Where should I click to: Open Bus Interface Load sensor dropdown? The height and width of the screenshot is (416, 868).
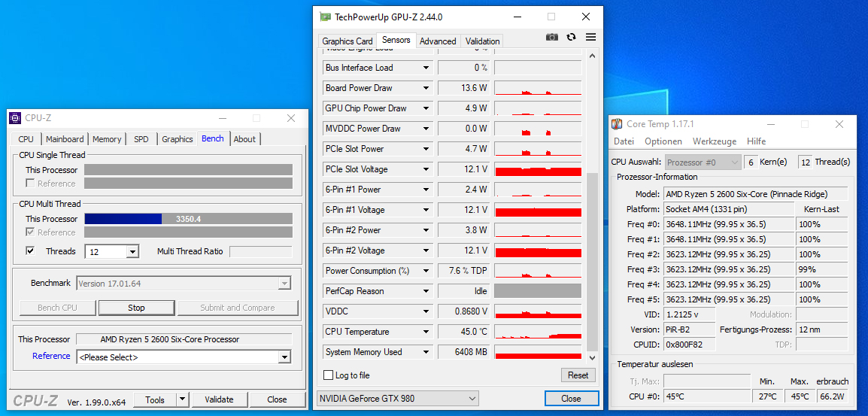tap(426, 68)
